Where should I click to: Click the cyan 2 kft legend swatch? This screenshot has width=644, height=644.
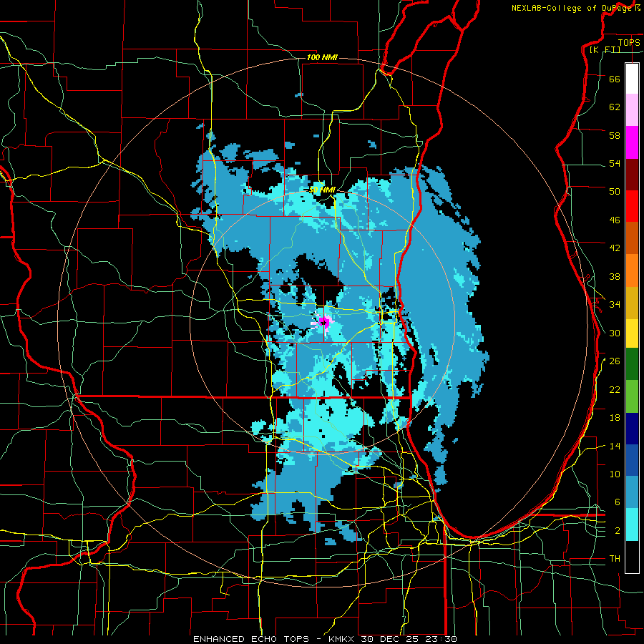632,525
